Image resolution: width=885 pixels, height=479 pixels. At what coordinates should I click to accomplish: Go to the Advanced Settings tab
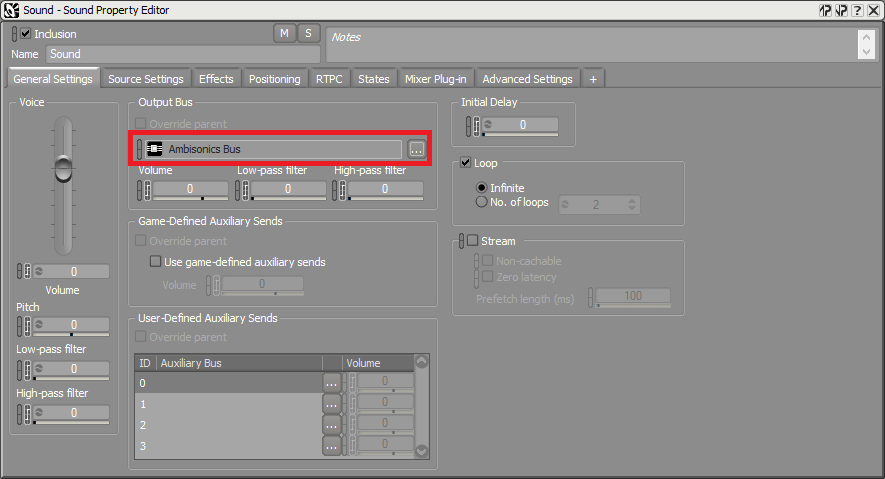[x=527, y=79]
